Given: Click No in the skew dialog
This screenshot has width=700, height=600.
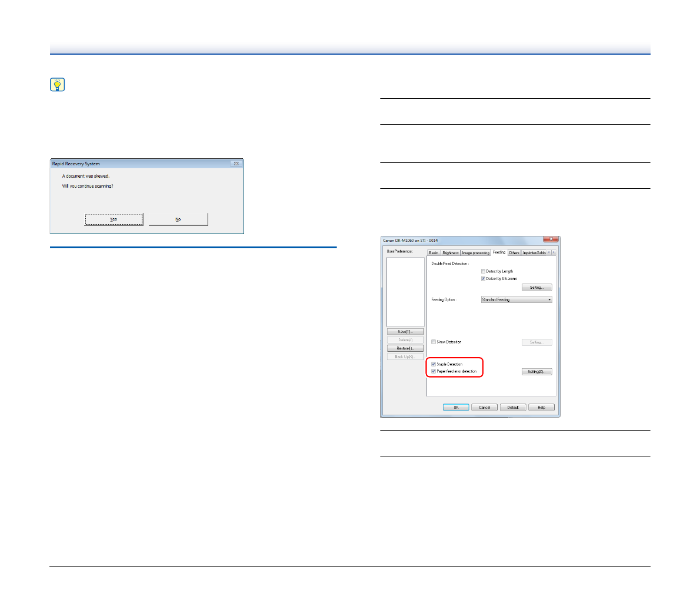Looking at the screenshot, I should tap(178, 219).
